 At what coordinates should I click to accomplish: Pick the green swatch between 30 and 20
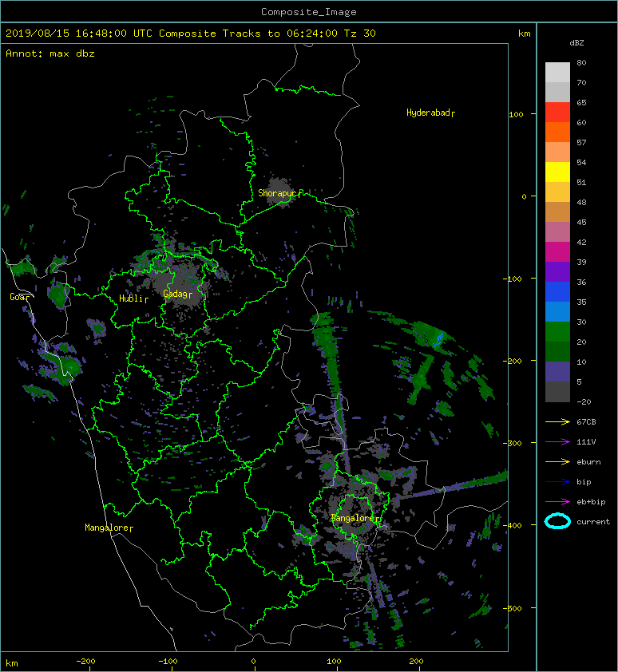557,331
